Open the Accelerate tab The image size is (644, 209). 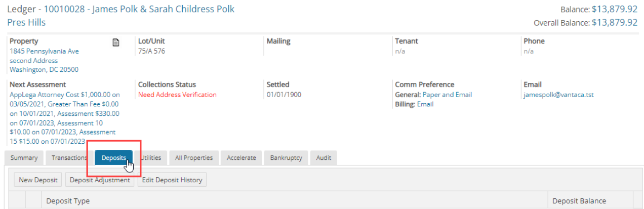point(241,158)
